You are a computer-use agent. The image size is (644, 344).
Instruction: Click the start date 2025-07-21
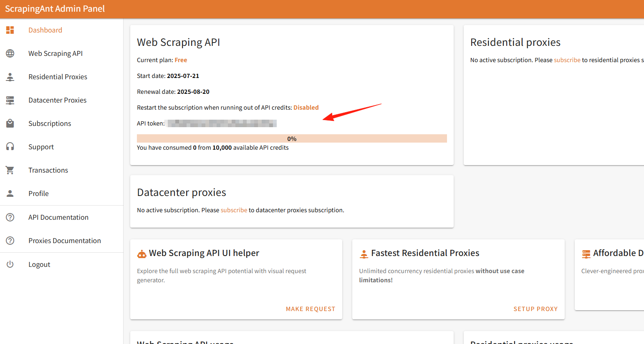183,76
